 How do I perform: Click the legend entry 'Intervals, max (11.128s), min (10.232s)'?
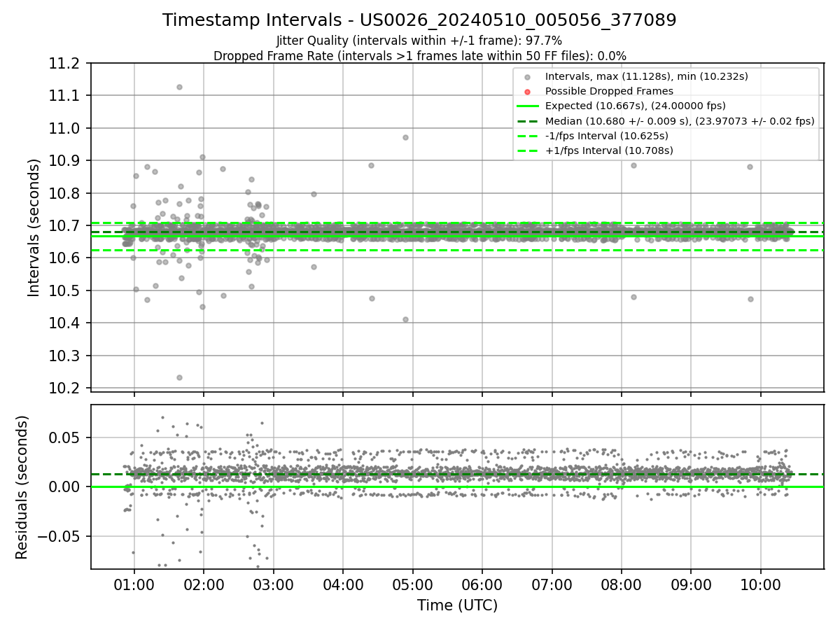click(647, 76)
